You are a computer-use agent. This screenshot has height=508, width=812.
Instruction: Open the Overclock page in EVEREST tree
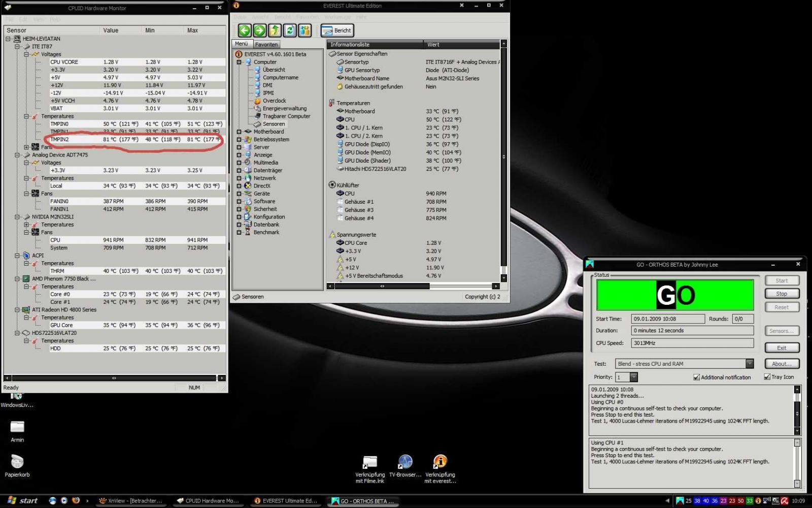pyautogui.click(x=274, y=101)
